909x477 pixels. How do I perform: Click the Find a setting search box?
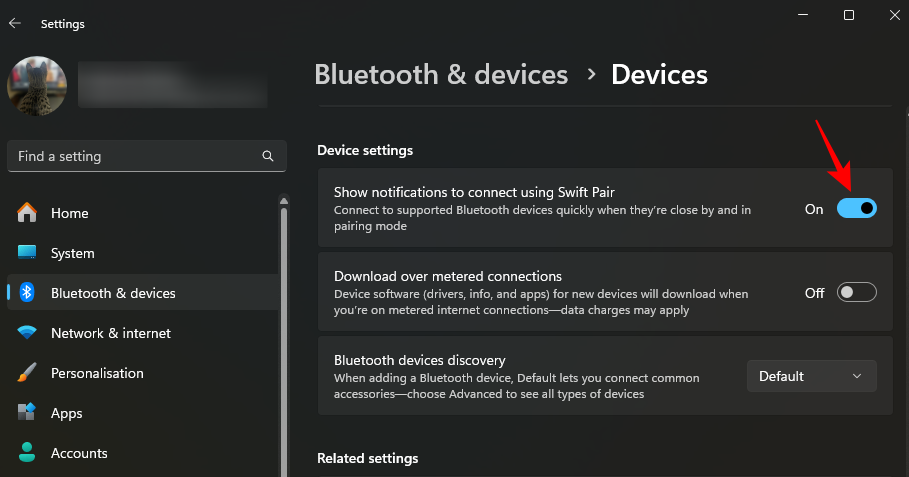click(x=135, y=157)
